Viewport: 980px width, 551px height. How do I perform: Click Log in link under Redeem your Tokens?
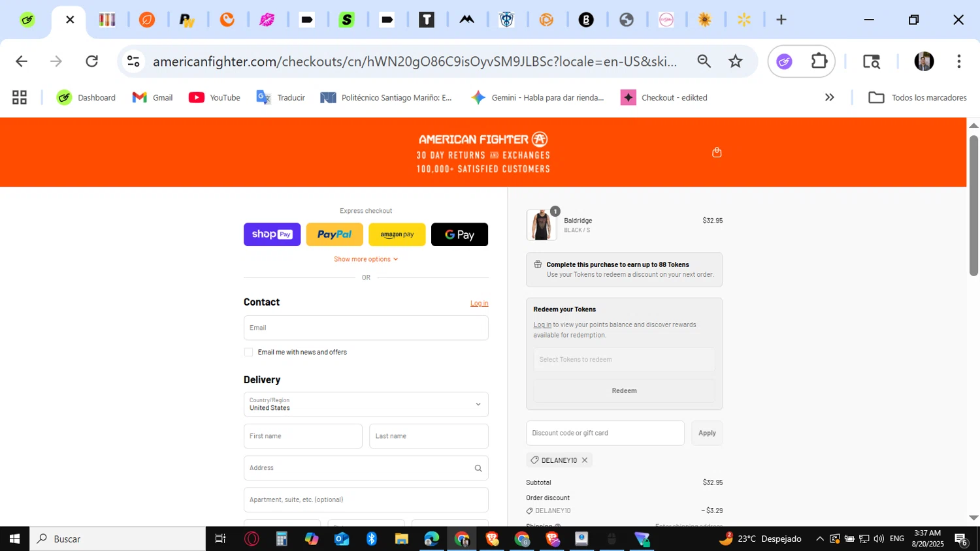pos(542,324)
